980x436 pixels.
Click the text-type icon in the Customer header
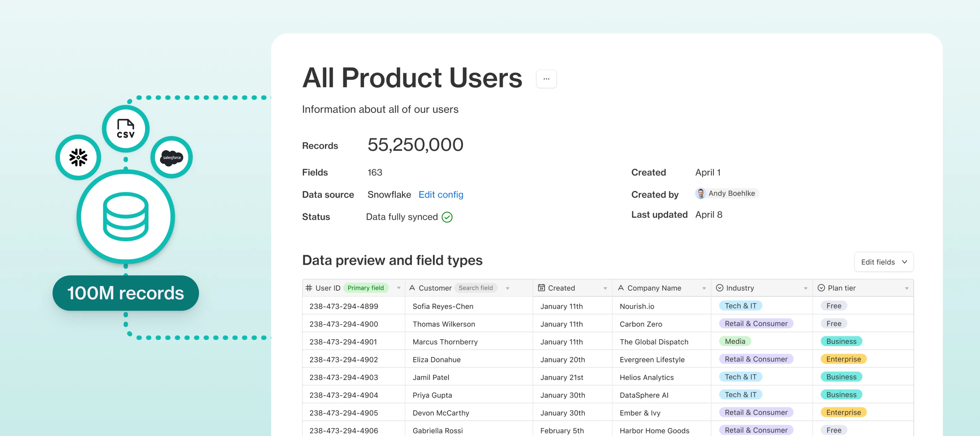tap(412, 288)
